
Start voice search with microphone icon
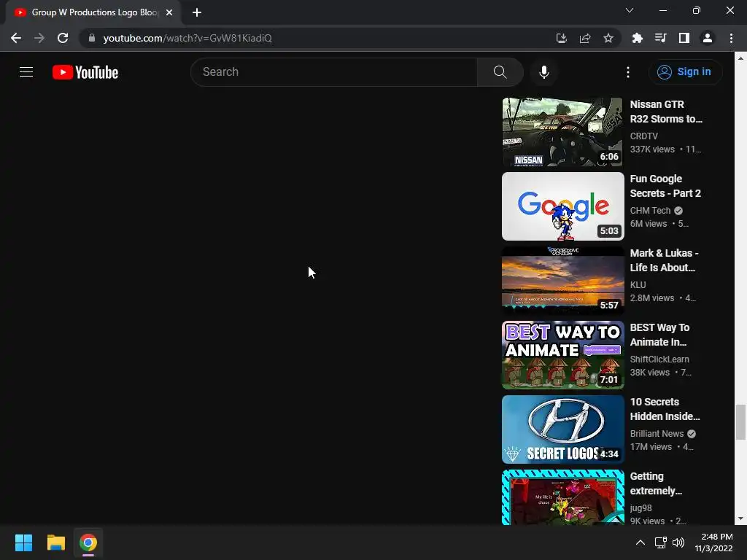click(x=544, y=72)
